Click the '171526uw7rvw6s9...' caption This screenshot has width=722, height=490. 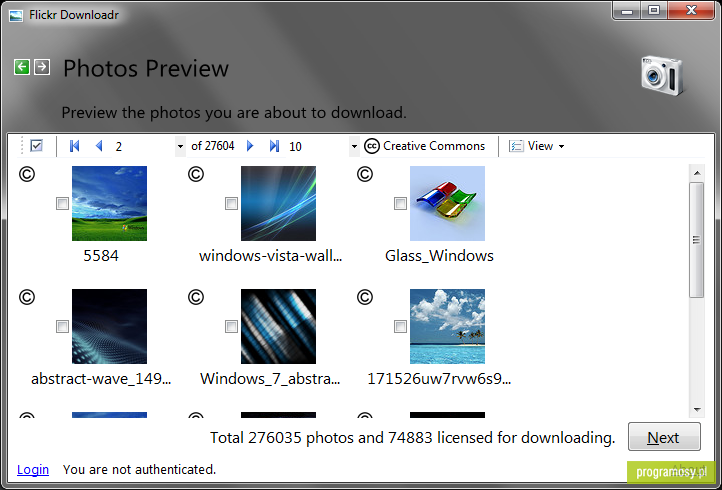pyautogui.click(x=439, y=379)
